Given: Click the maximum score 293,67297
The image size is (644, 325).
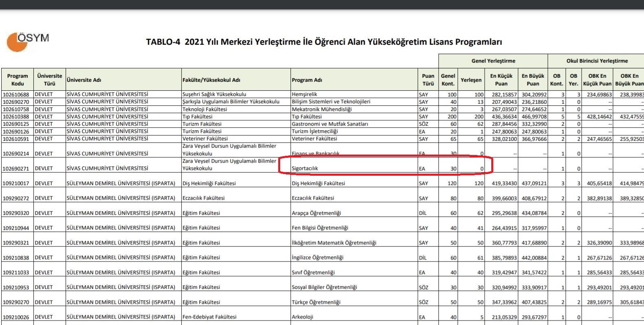Looking at the screenshot, I should click(534, 317).
